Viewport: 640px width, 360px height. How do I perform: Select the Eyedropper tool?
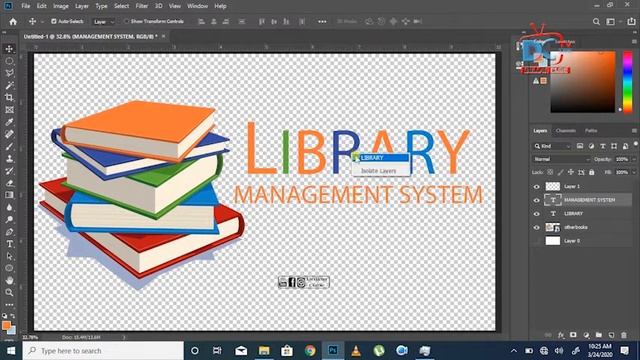9,122
